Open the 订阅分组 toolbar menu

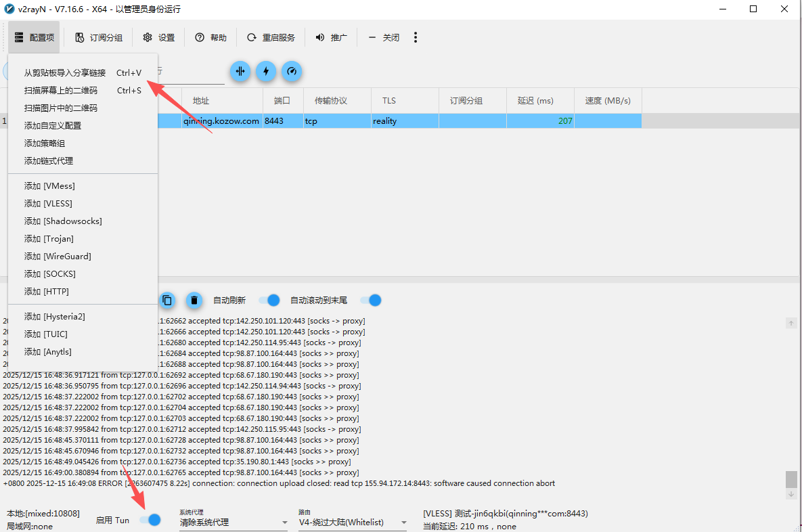(99, 38)
